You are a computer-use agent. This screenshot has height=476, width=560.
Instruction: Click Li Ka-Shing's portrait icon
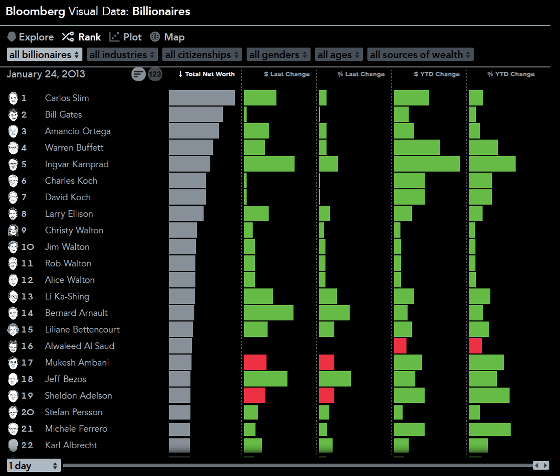click(x=13, y=296)
